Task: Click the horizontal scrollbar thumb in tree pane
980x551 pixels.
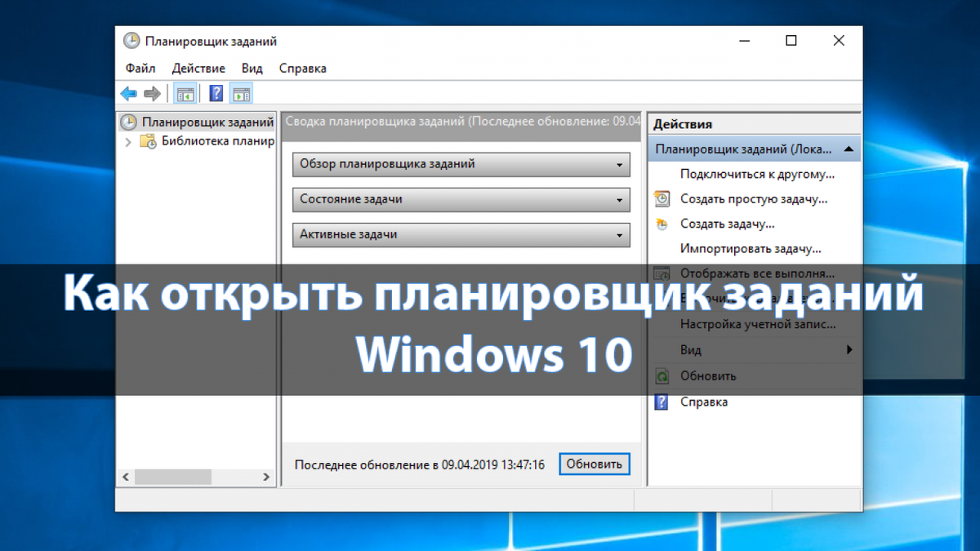Action: 172,477
